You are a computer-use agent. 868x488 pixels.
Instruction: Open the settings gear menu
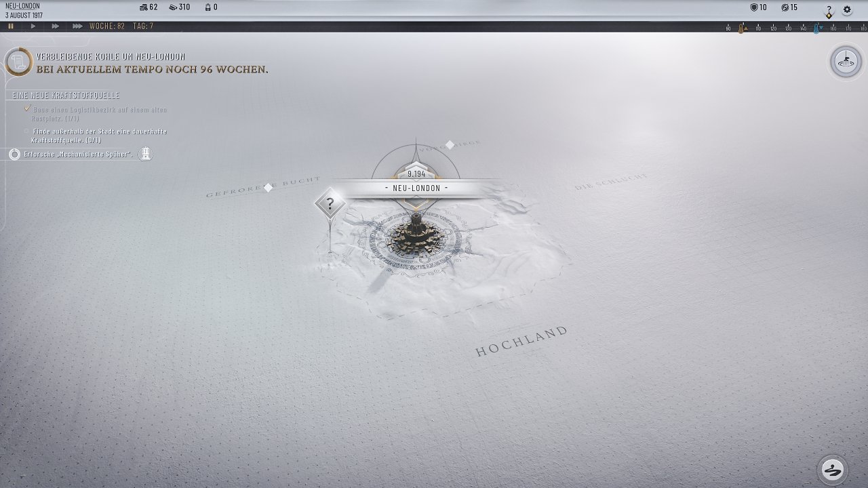tap(847, 9)
